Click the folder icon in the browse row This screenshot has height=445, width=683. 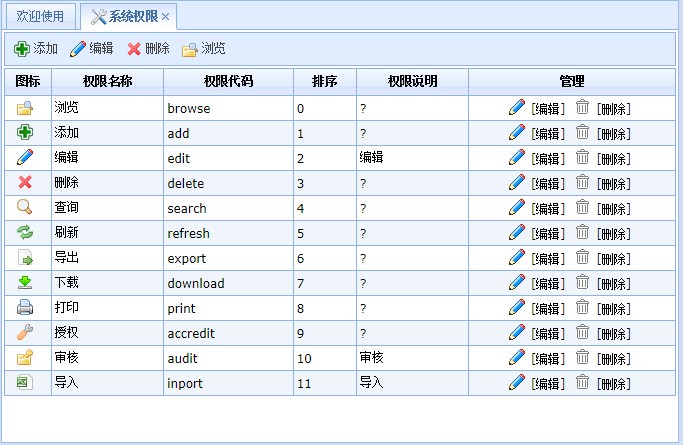tap(25, 108)
